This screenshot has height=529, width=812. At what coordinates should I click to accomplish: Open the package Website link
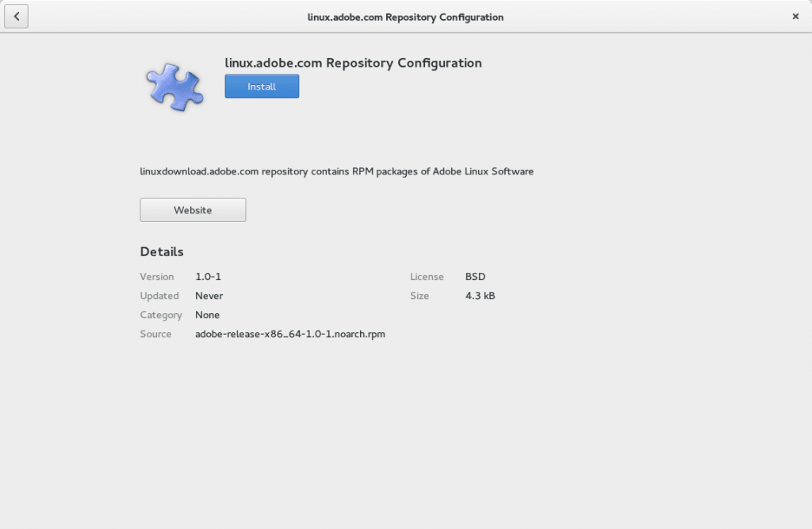193,210
